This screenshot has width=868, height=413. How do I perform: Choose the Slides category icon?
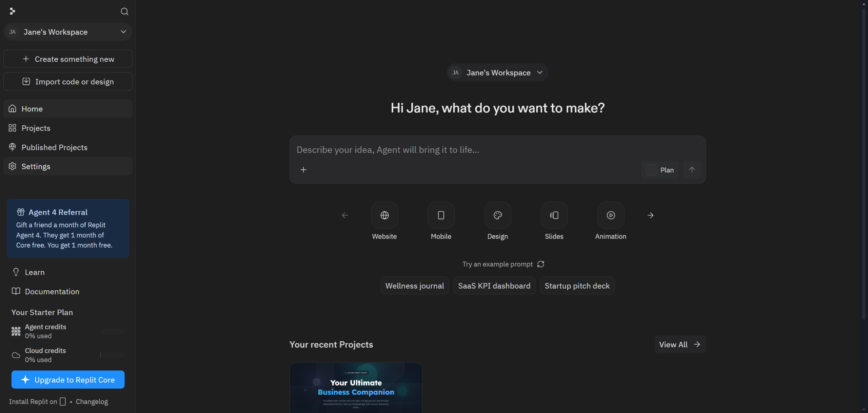(x=554, y=215)
